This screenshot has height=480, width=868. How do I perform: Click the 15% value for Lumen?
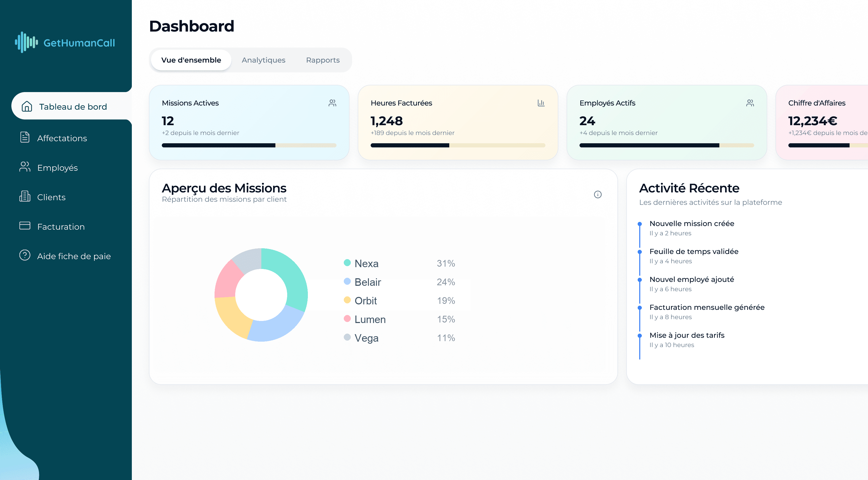(446, 319)
